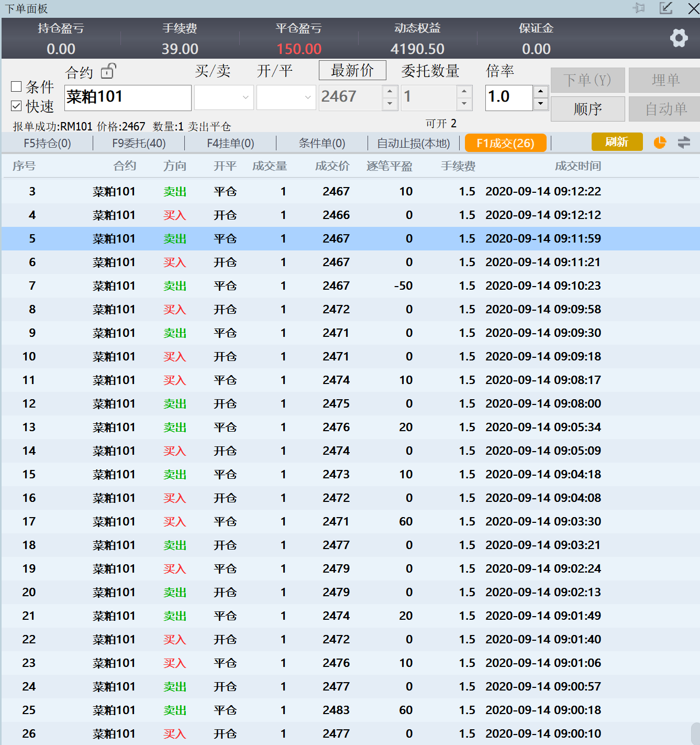Sort by the 成交价 column header

[332, 166]
